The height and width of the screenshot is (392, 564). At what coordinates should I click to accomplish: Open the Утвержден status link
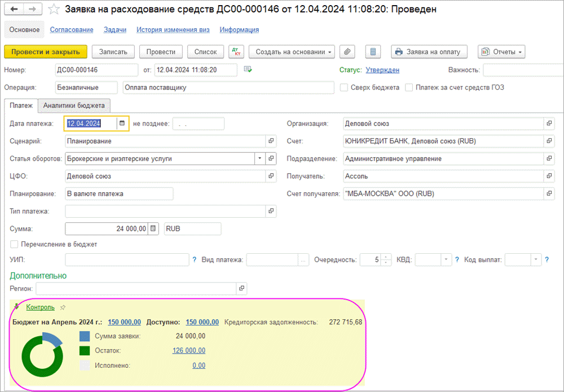tap(382, 70)
